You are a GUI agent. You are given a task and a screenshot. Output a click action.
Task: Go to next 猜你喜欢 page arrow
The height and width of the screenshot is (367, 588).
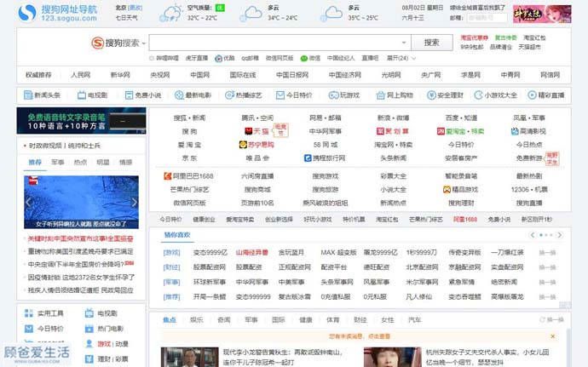click(560, 235)
